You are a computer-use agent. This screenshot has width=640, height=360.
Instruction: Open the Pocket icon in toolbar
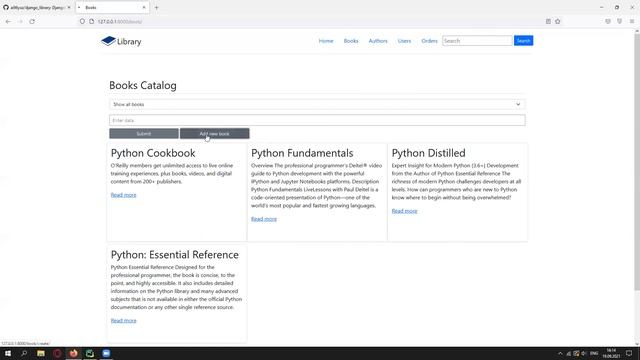608,21
